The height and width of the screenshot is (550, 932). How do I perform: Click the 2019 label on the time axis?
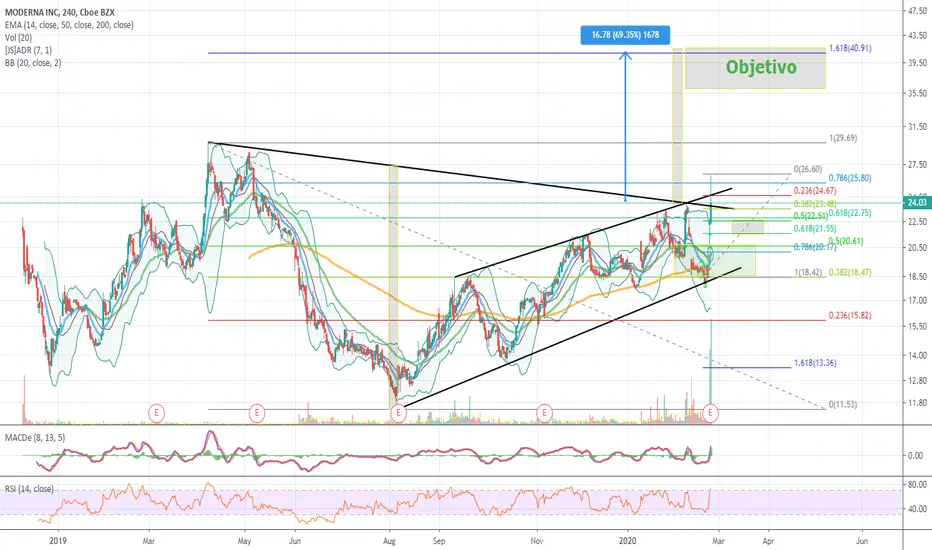pyautogui.click(x=58, y=540)
